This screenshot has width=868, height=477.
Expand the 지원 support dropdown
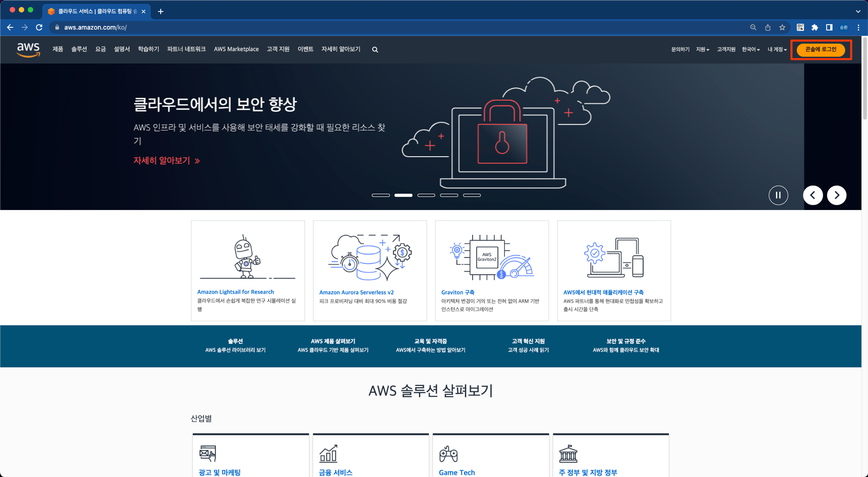tap(702, 49)
